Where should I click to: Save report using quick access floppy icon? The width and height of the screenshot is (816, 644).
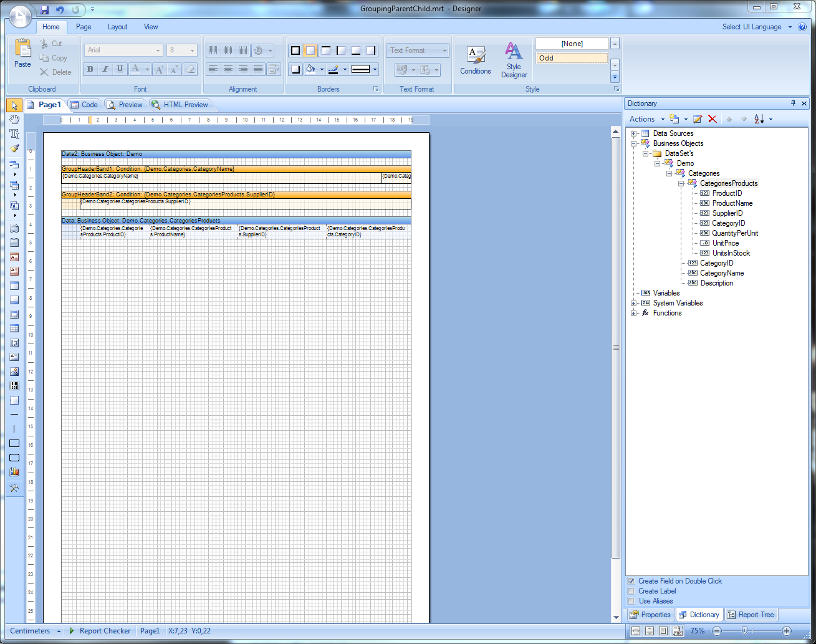click(44, 9)
